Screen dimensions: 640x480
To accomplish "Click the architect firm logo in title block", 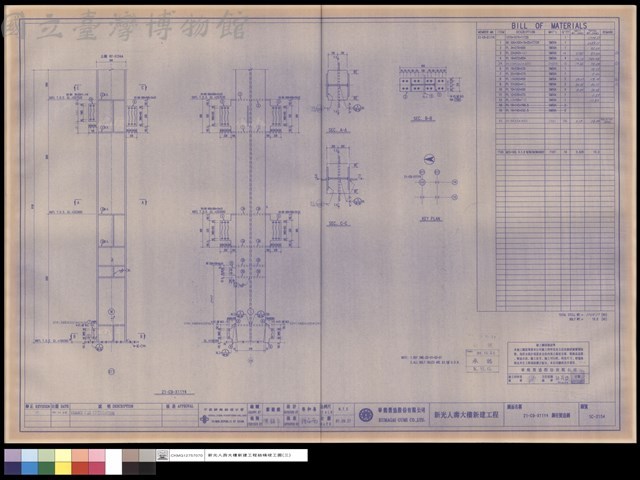I will 204,419.
